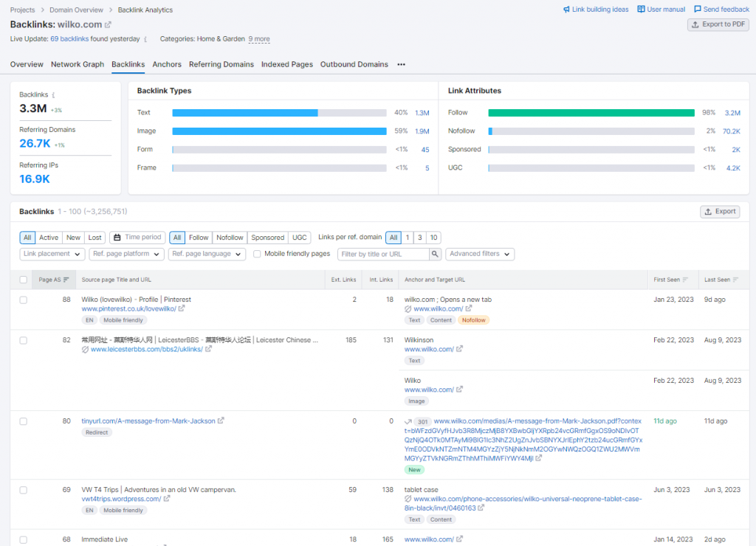Open the more tabs ellipsis menu

point(402,65)
